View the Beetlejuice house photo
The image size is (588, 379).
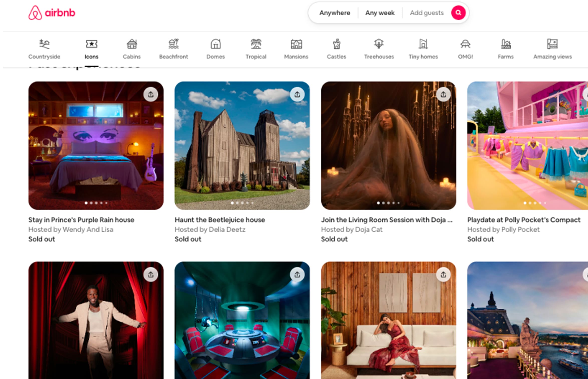pyautogui.click(x=242, y=146)
